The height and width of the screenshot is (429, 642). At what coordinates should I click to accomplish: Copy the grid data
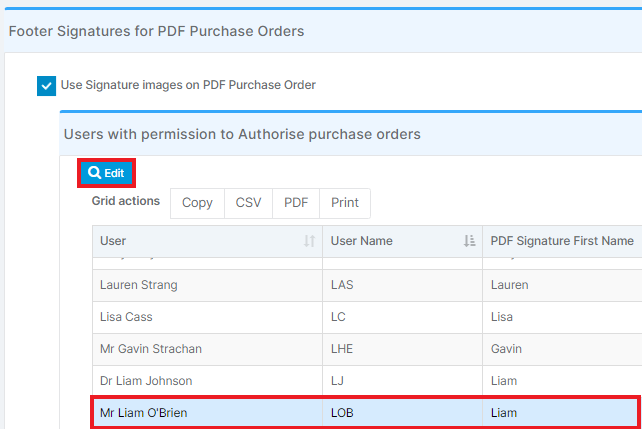point(197,203)
